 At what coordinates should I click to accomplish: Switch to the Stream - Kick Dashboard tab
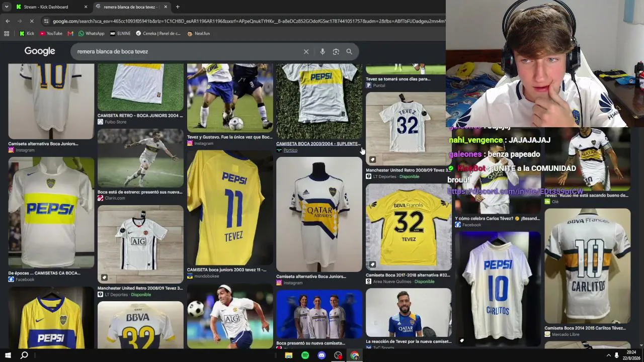tap(51, 7)
